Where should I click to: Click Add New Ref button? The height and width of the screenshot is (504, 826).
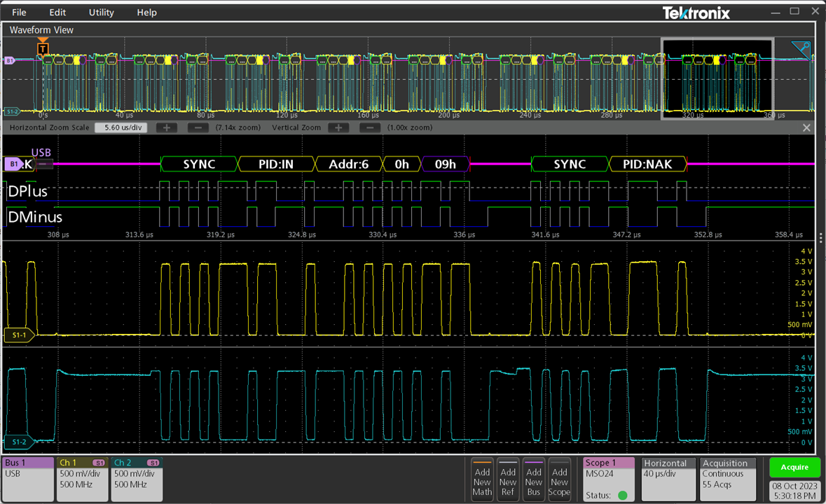click(508, 479)
